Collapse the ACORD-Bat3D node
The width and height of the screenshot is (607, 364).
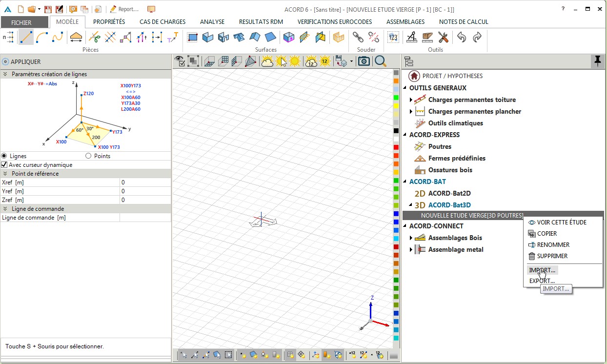411,205
